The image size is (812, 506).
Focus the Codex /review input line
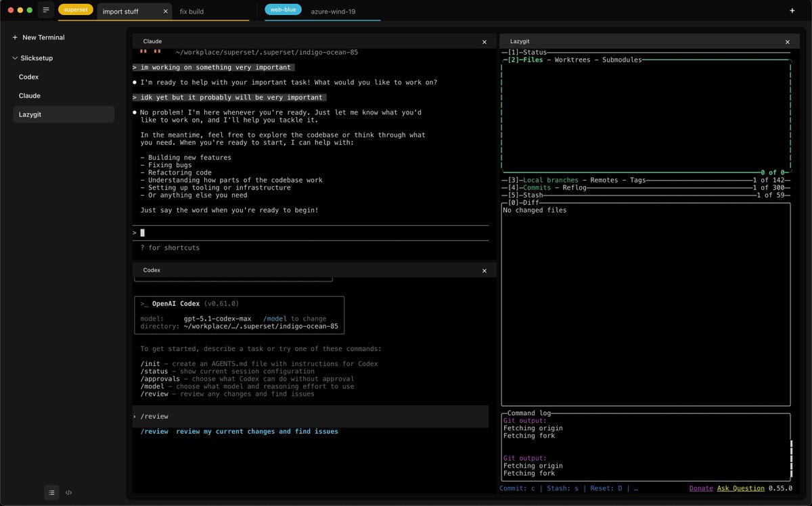click(311, 417)
